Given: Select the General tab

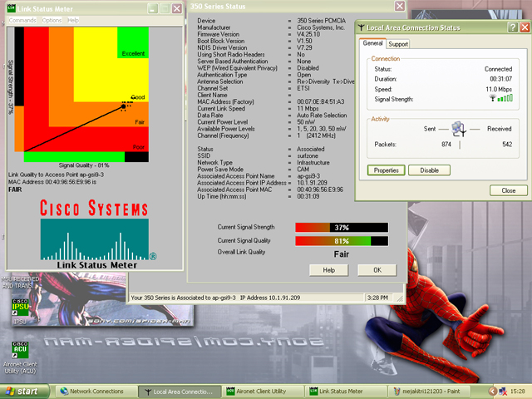Looking at the screenshot, I should [x=372, y=43].
